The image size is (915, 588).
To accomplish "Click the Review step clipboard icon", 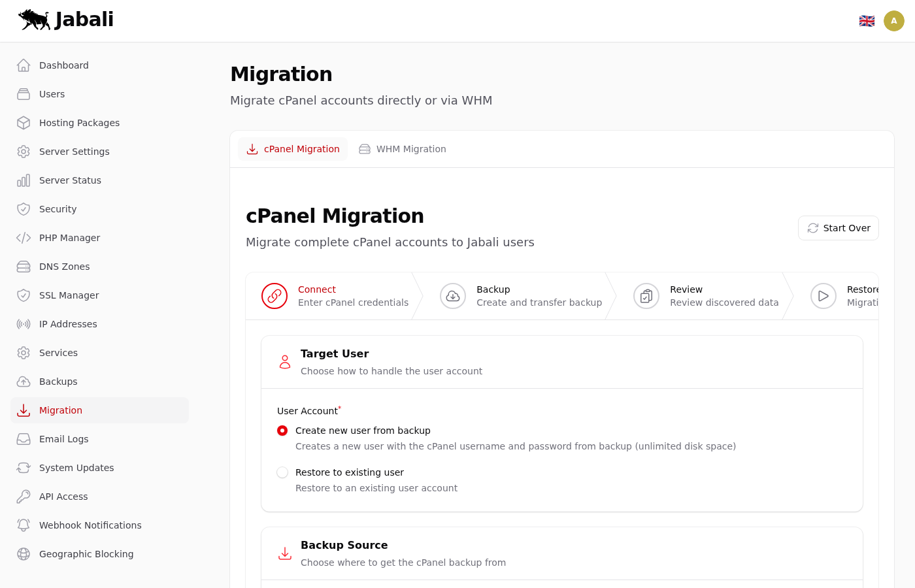I will [x=646, y=296].
